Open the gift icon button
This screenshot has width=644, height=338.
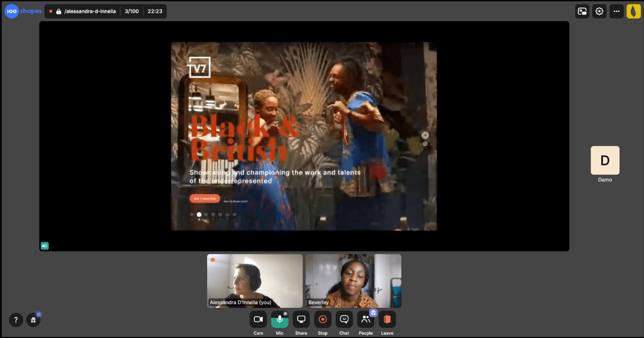(33, 319)
